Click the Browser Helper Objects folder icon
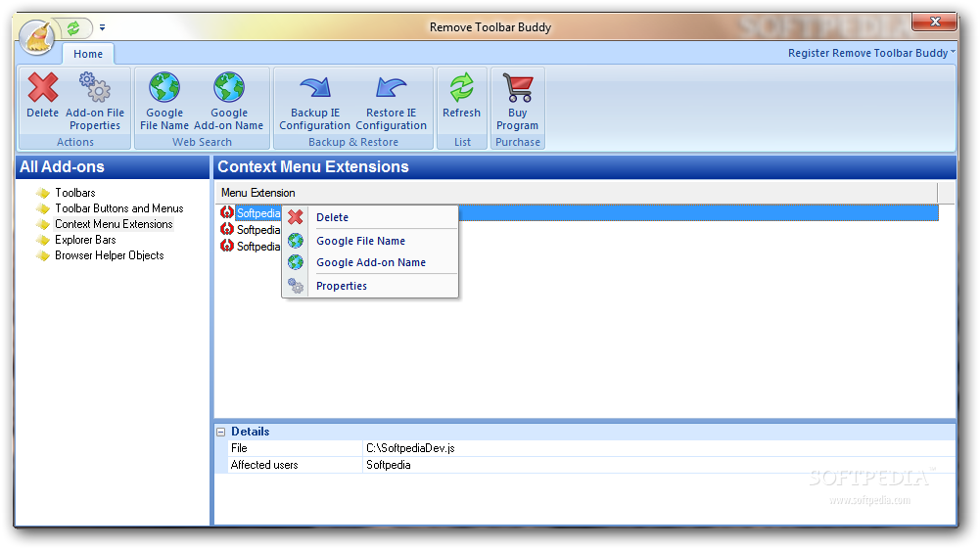This screenshot has width=980, height=549. click(x=43, y=255)
